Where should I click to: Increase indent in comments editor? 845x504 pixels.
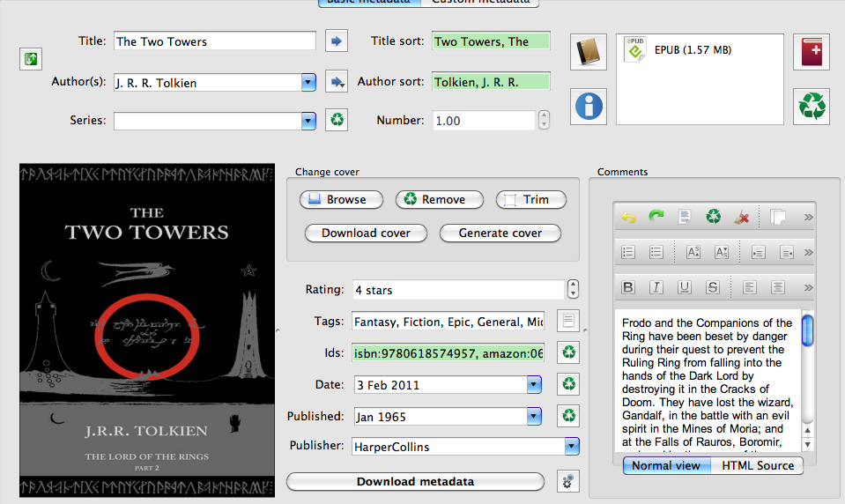(x=759, y=252)
